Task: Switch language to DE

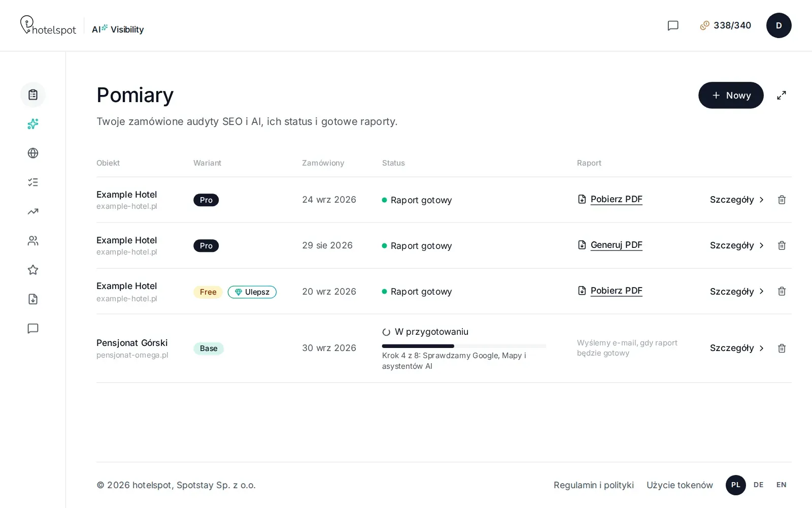Action: (x=759, y=485)
